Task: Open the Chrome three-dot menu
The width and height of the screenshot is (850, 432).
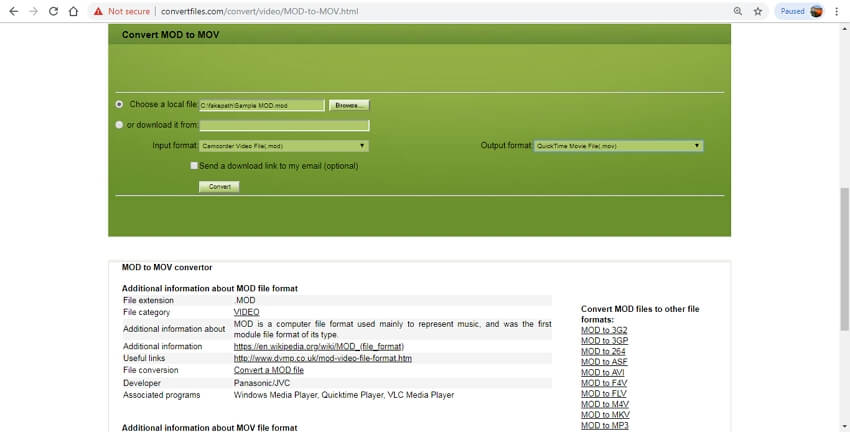Action: (836, 11)
